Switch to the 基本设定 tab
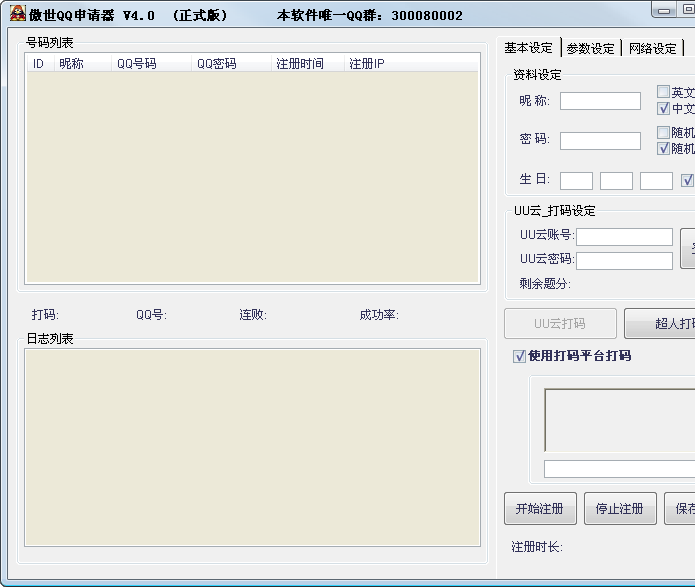This screenshot has width=695, height=587. [x=528, y=47]
